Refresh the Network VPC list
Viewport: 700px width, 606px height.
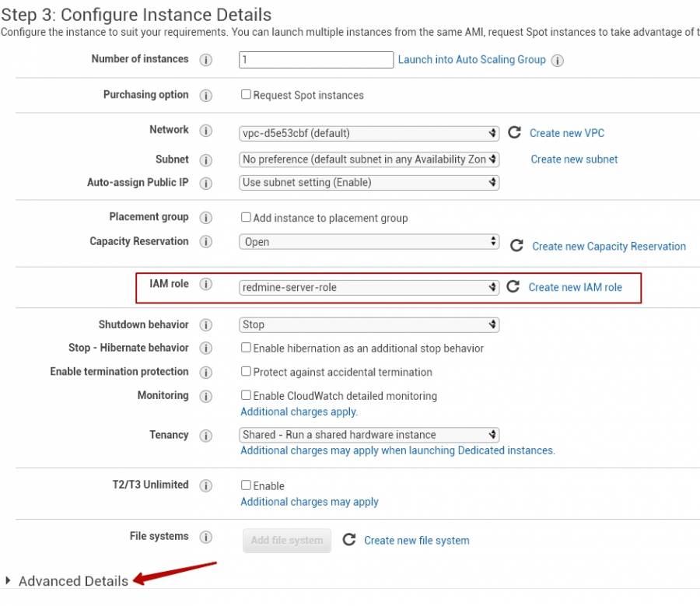[x=514, y=133]
